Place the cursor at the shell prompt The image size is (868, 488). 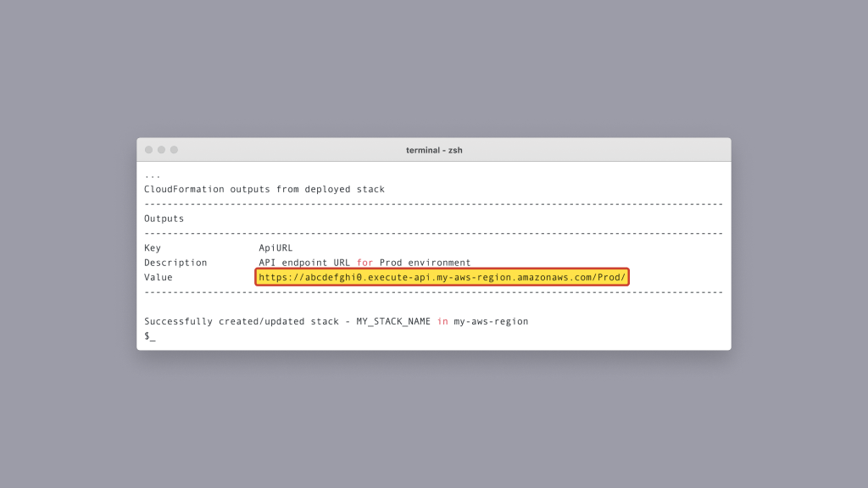tap(149, 335)
